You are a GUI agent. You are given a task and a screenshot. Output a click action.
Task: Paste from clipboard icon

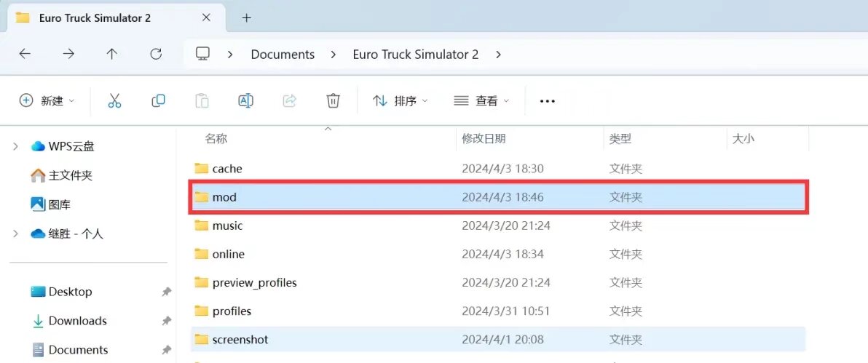pos(202,100)
